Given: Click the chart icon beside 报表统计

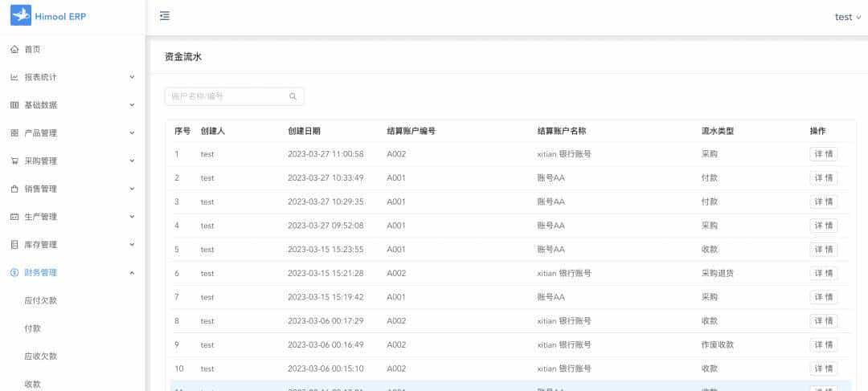Looking at the screenshot, I should click(x=14, y=77).
